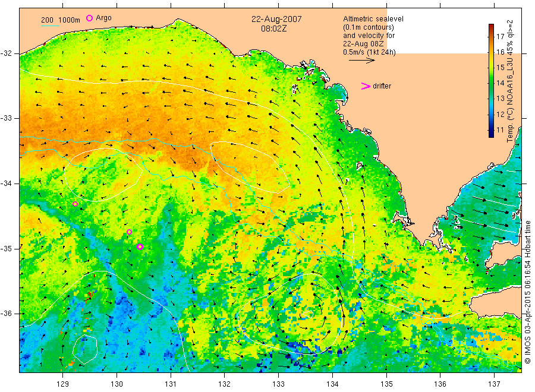Click the '15' colorbar tick label
This screenshot has width=535, height=392.
pyautogui.click(x=501, y=68)
